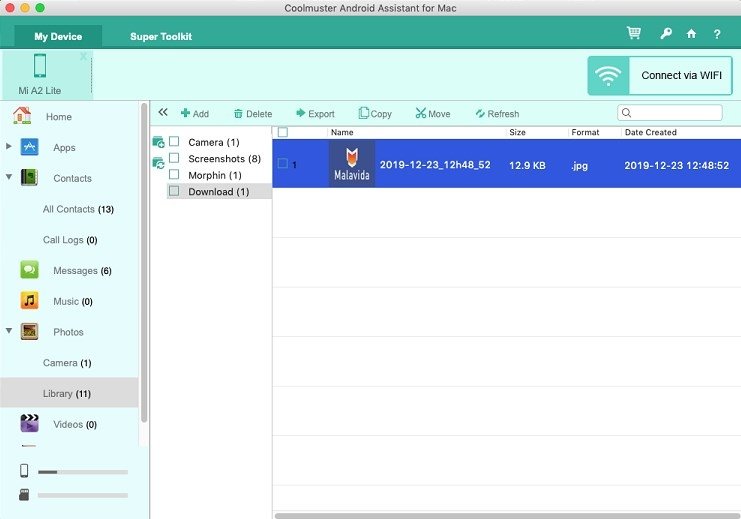Move the selected photo
This screenshot has width=741, height=519.
pyautogui.click(x=433, y=113)
